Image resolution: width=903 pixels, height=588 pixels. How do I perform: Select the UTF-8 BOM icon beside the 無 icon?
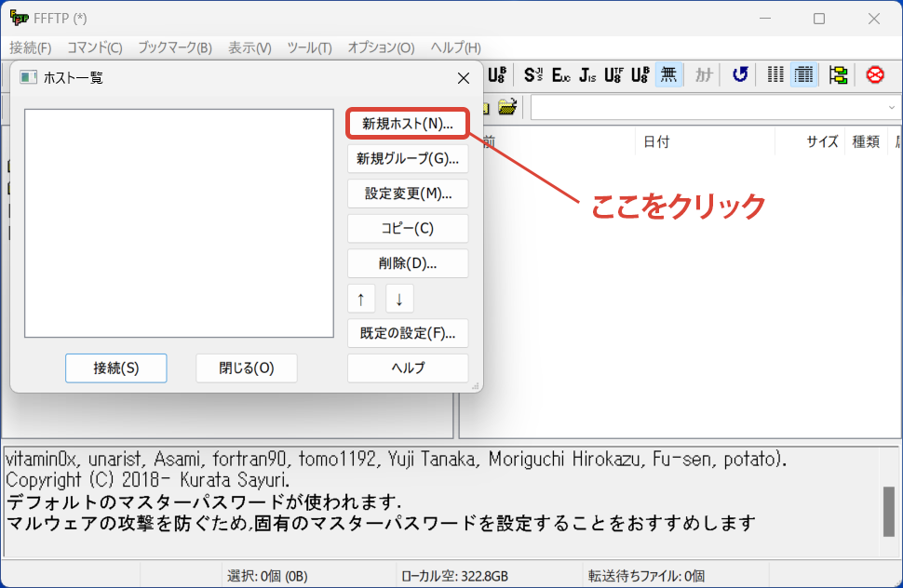[x=640, y=74]
